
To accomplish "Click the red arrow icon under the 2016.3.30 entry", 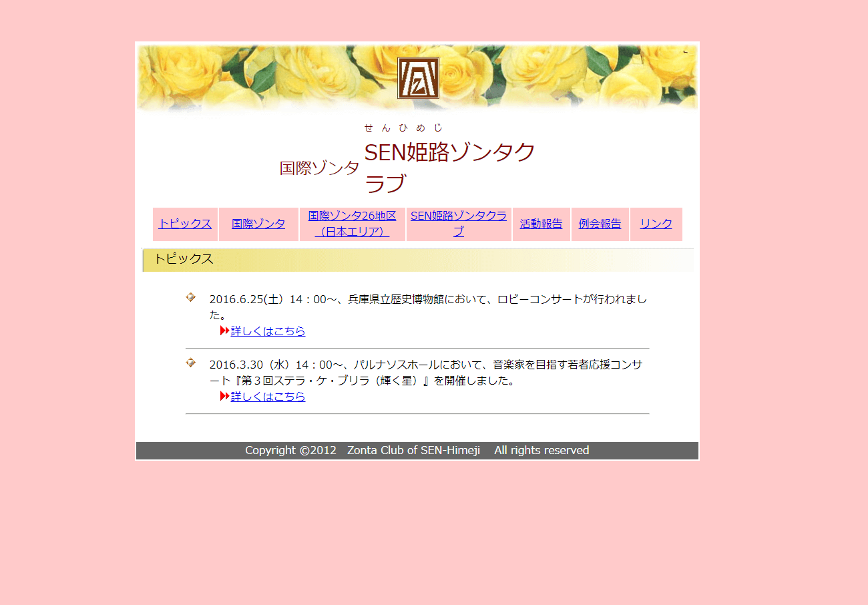I will point(225,396).
